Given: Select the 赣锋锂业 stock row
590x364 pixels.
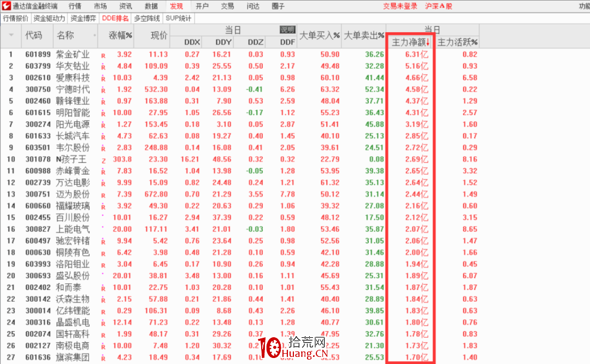Looking at the screenshot, I should 76,101.
